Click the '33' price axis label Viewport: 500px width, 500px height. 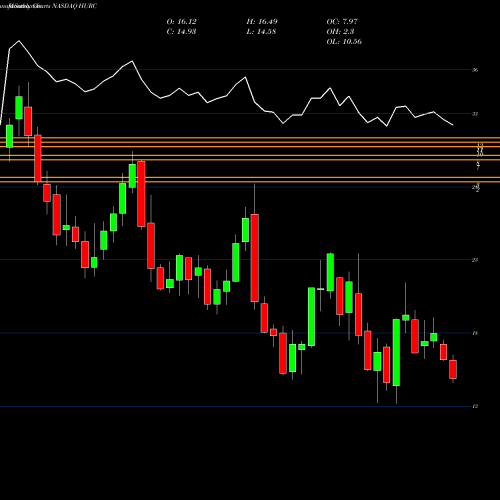coord(475,114)
